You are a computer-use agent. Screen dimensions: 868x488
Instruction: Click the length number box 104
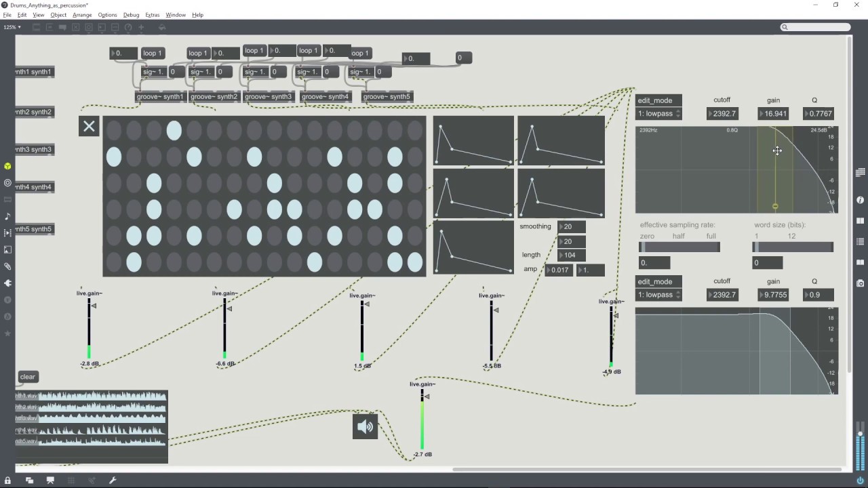pos(571,255)
